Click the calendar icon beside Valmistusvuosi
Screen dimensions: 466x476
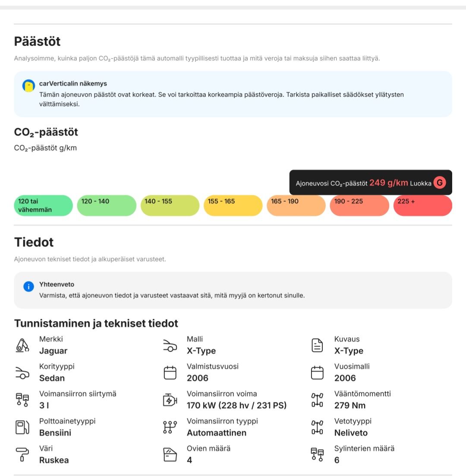pos(170,372)
